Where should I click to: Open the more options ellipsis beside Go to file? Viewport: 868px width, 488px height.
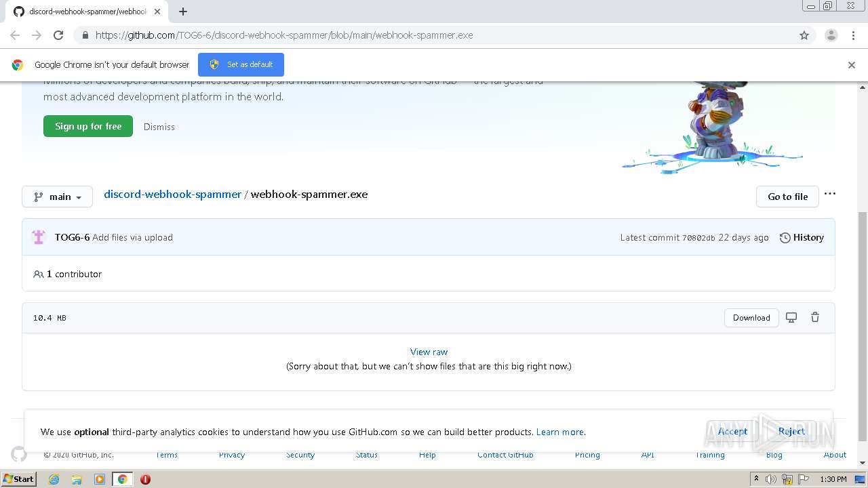(x=830, y=194)
